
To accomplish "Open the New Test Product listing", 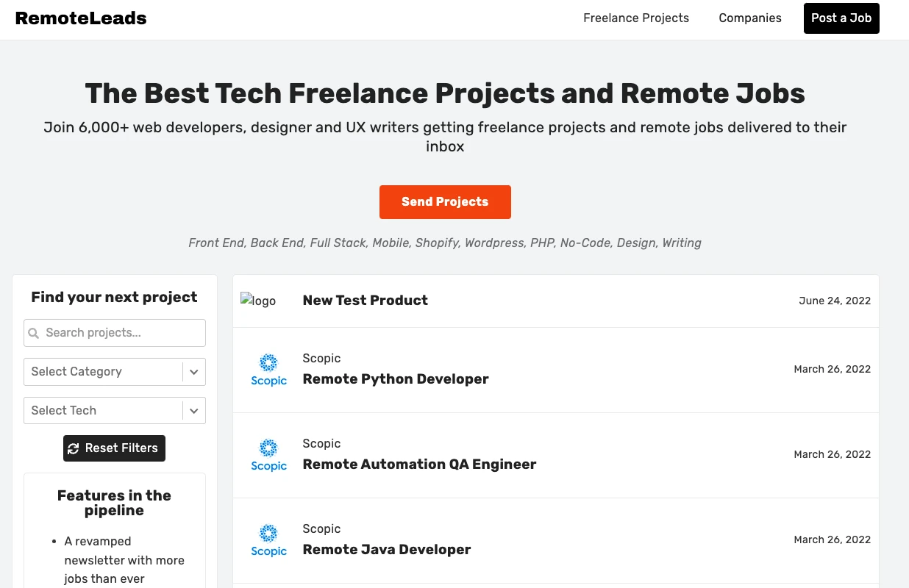I will pos(365,301).
